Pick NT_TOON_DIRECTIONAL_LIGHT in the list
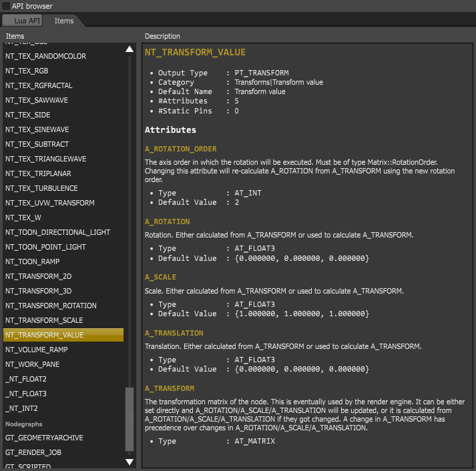This screenshot has height=471, width=476. (x=58, y=232)
